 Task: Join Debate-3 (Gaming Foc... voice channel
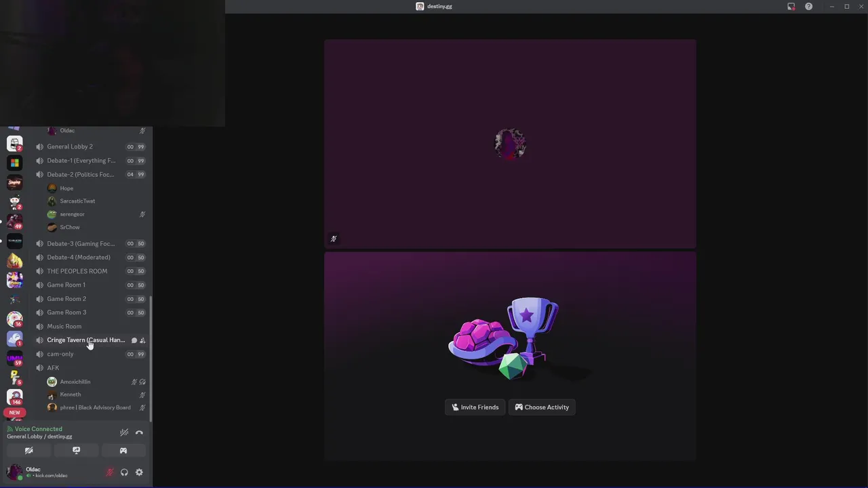[x=90, y=243]
